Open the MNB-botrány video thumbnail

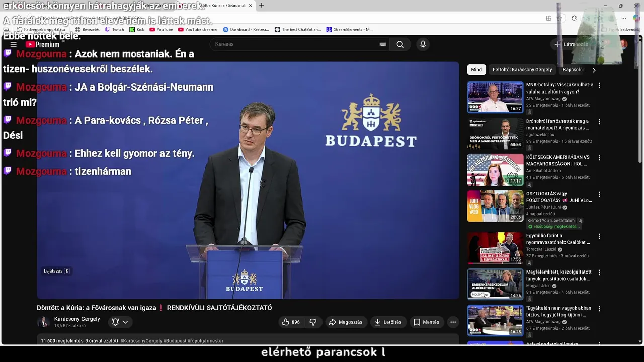pyautogui.click(x=495, y=97)
